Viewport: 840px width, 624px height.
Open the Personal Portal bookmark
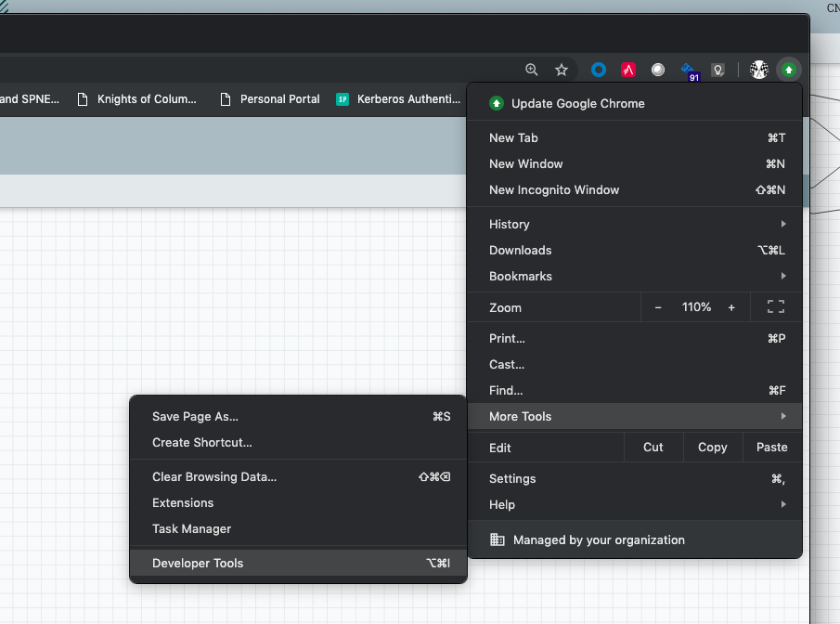coord(280,99)
